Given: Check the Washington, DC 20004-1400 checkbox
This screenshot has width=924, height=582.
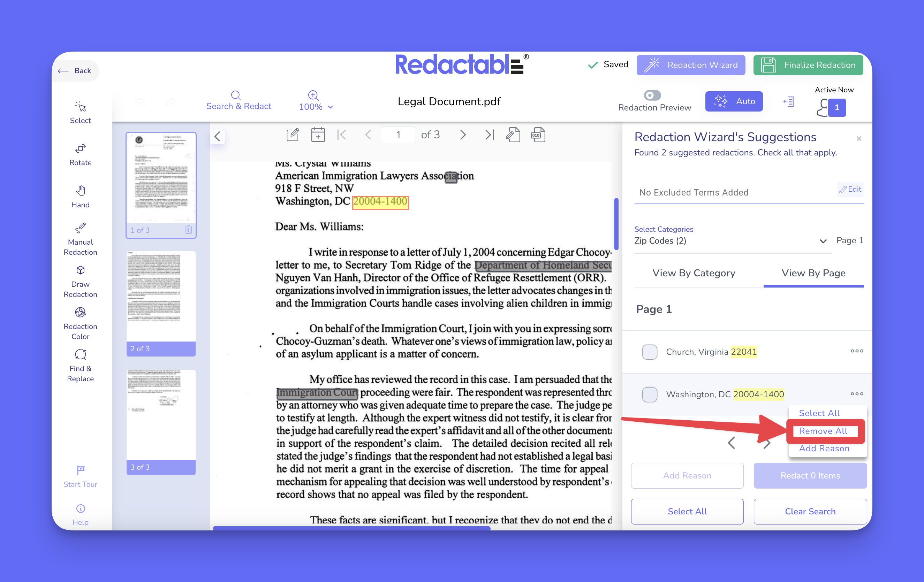Looking at the screenshot, I should click(649, 395).
